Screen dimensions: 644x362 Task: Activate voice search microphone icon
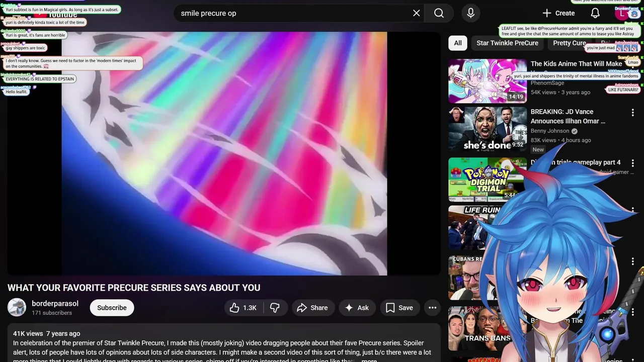point(470,13)
